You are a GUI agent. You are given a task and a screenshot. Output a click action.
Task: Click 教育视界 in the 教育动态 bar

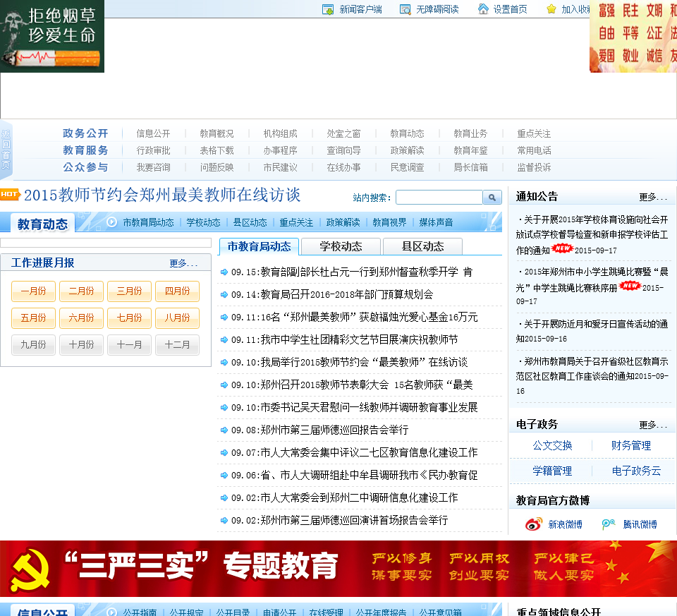(389, 222)
